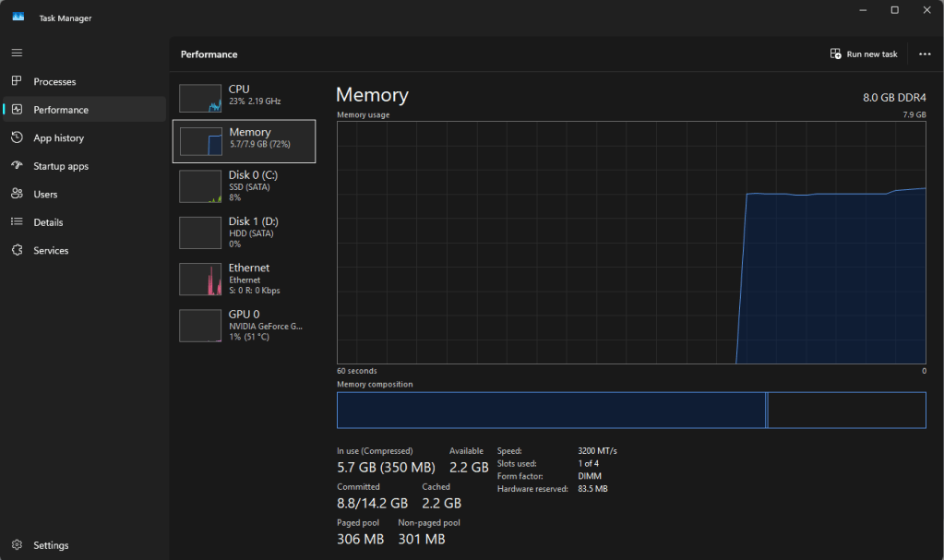The image size is (944, 560).
Task: Open App history page
Action: pyautogui.click(x=58, y=137)
